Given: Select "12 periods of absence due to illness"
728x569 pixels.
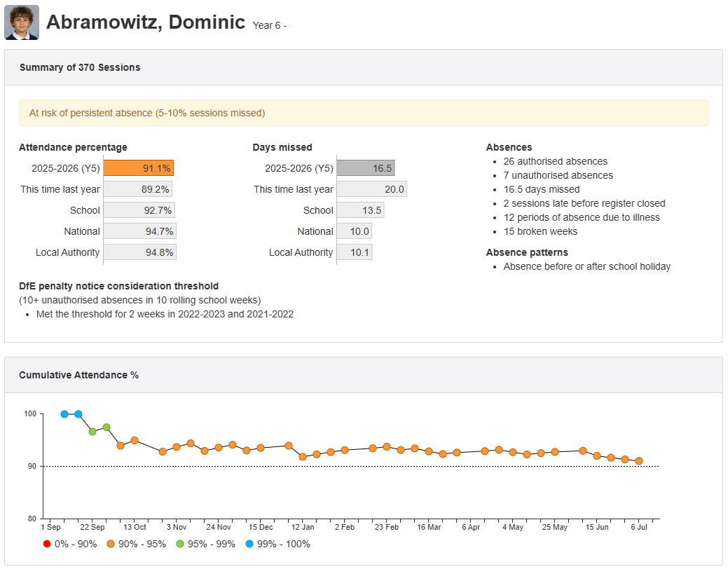Looking at the screenshot, I should [x=582, y=217].
